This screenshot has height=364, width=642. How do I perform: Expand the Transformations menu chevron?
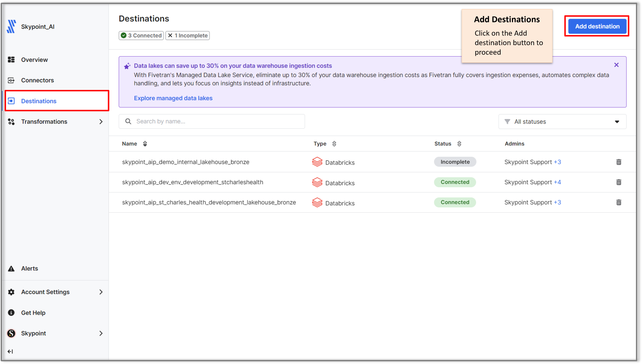click(x=101, y=122)
